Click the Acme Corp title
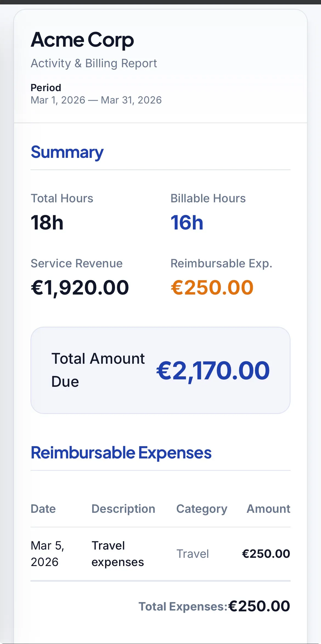 coord(82,40)
